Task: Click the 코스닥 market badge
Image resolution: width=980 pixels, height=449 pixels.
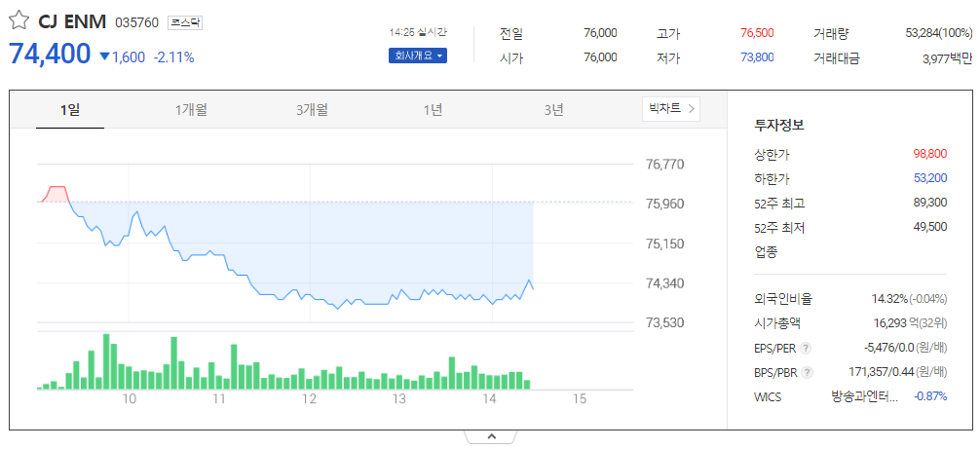Action: tap(185, 23)
